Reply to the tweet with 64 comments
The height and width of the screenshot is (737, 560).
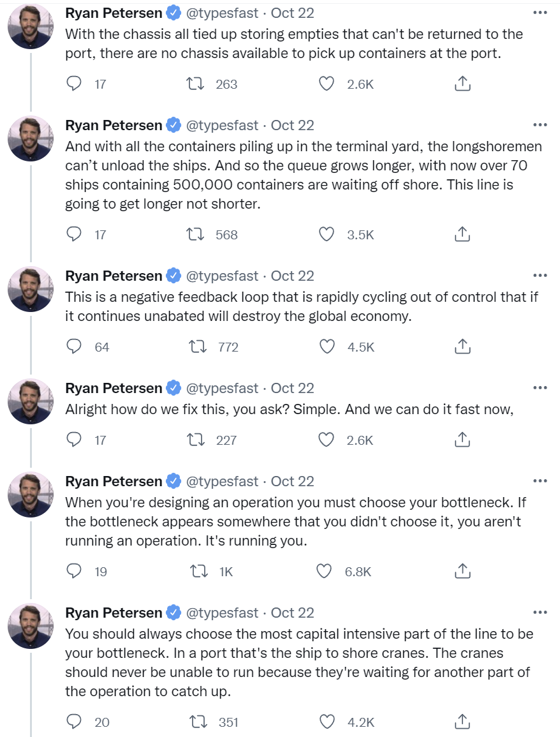[75, 346]
